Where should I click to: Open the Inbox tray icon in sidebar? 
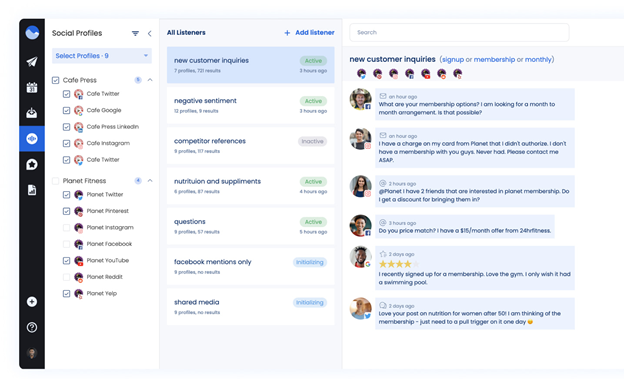(32, 113)
